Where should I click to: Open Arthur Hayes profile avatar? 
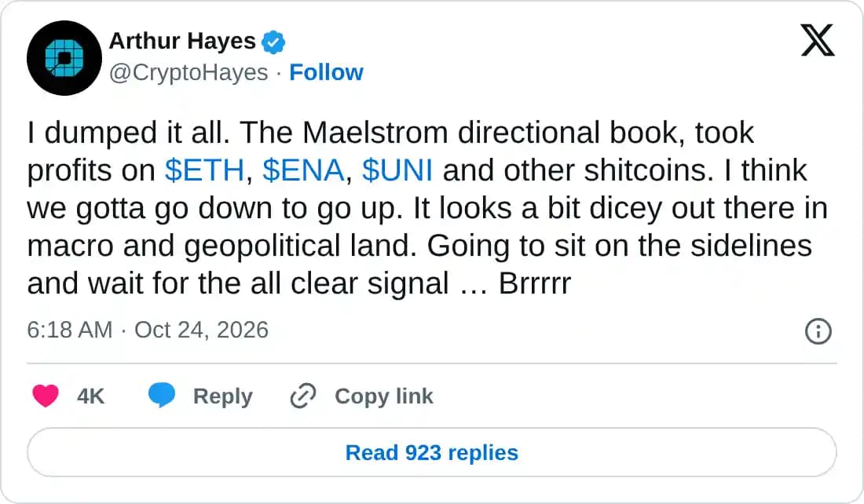(x=64, y=58)
